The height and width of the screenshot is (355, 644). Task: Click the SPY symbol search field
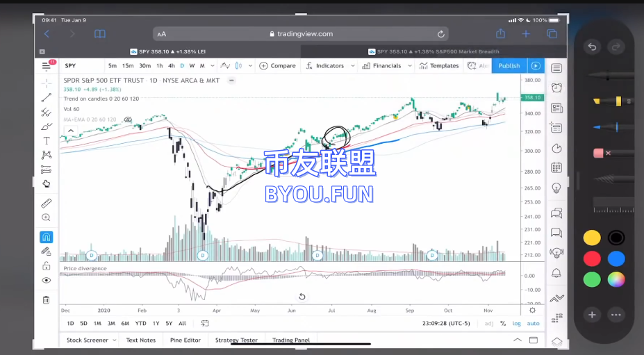point(81,66)
